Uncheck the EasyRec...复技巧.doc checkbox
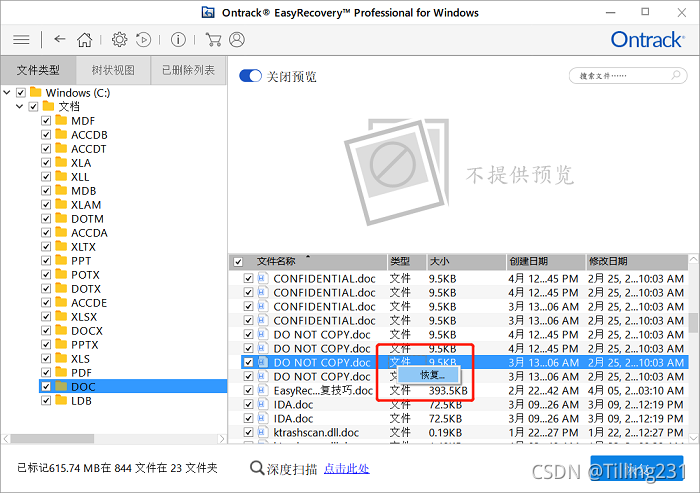Viewport: 700px width, 493px height. point(249,390)
